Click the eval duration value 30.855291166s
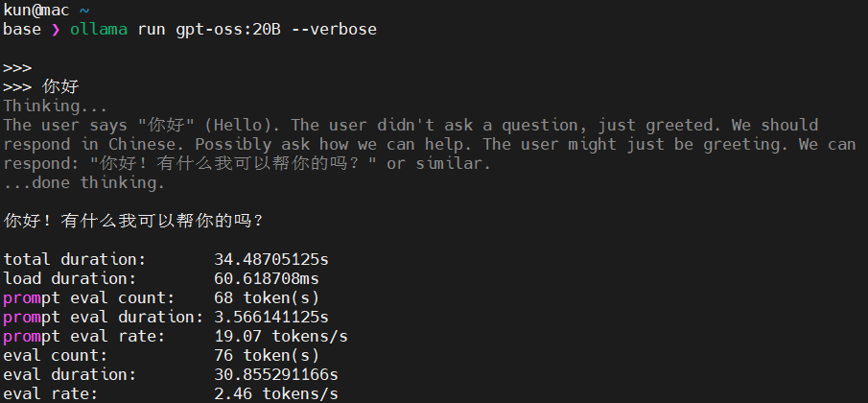868x403 pixels. coord(276,374)
